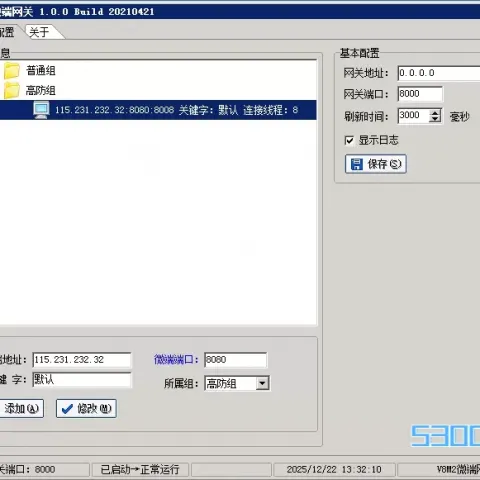Select the 高防组 folder icon
Viewport: 480px width, 480px height.
12,90
